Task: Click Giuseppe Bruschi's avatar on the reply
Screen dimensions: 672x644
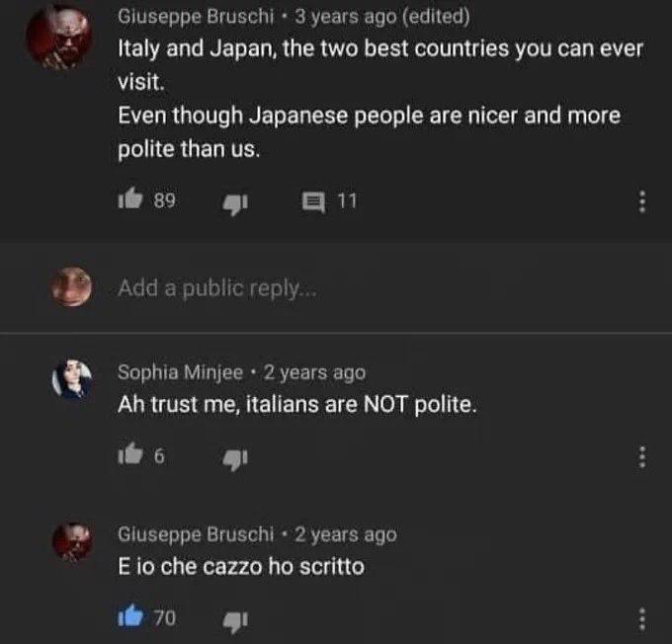Action: click(71, 541)
